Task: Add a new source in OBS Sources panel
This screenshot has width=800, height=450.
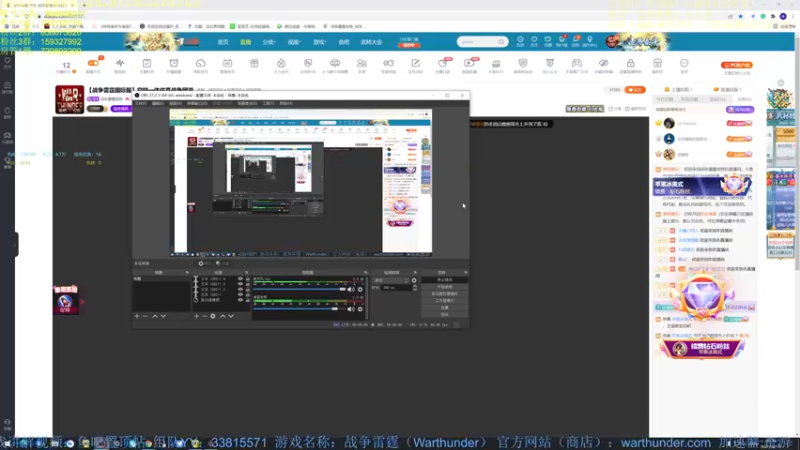Action: point(196,316)
